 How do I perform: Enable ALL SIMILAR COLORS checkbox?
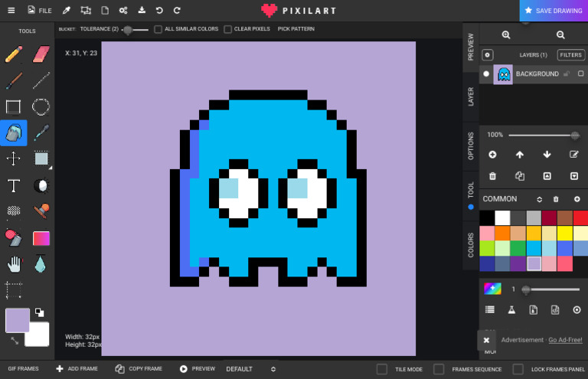pyautogui.click(x=158, y=29)
